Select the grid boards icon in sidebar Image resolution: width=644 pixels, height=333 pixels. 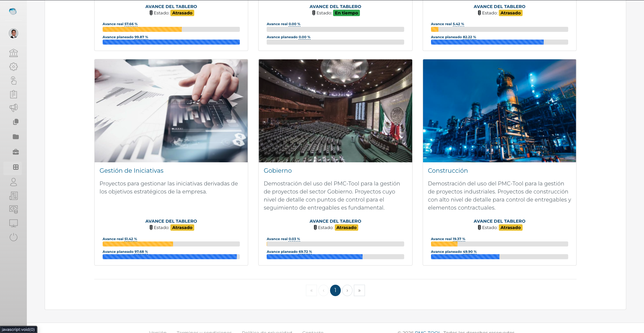click(x=15, y=167)
